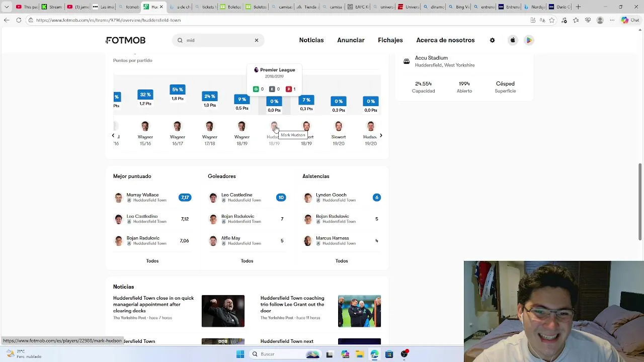Open a new browser tab

(x=578, y=7)
